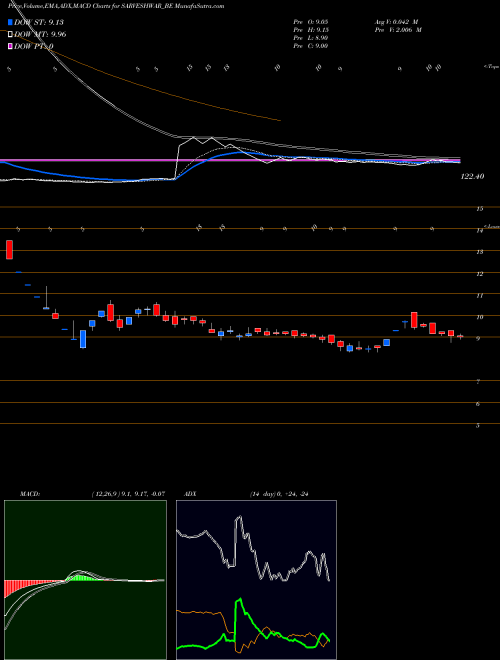The height and width of the screenshot is (660, 500).
Task: Click the 'ADX' panel heading
Action: pyautogui.click(x=190, y=494)
